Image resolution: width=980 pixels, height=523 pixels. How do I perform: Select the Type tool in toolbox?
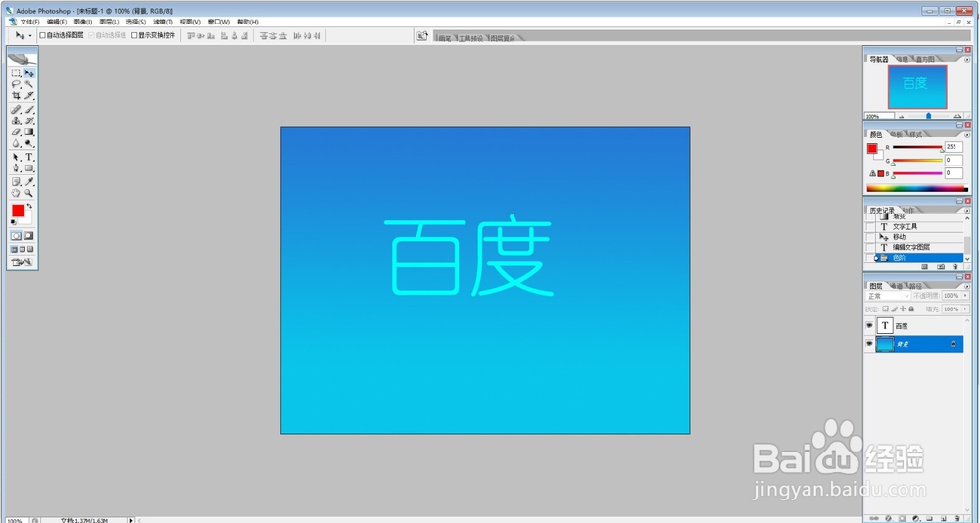29,157
